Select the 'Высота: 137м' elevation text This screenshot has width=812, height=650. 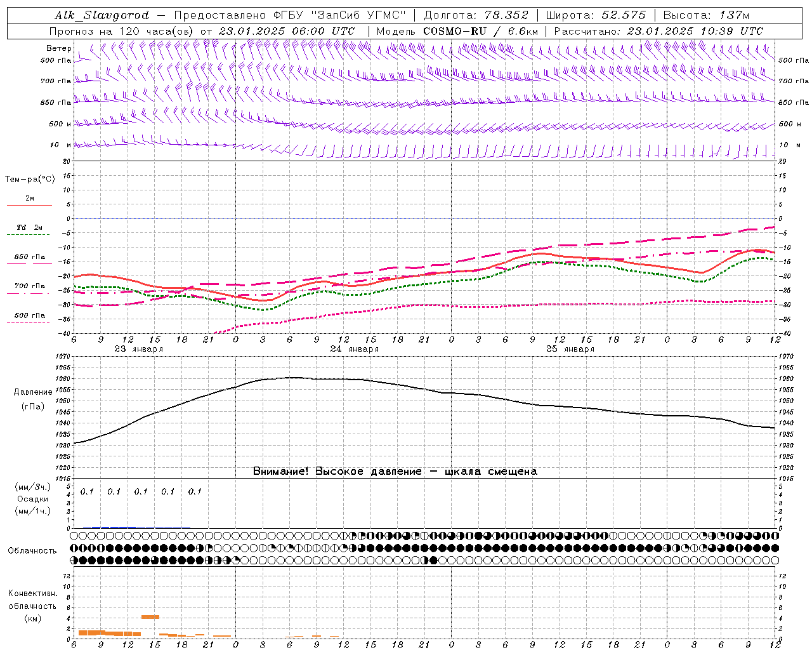707,15
